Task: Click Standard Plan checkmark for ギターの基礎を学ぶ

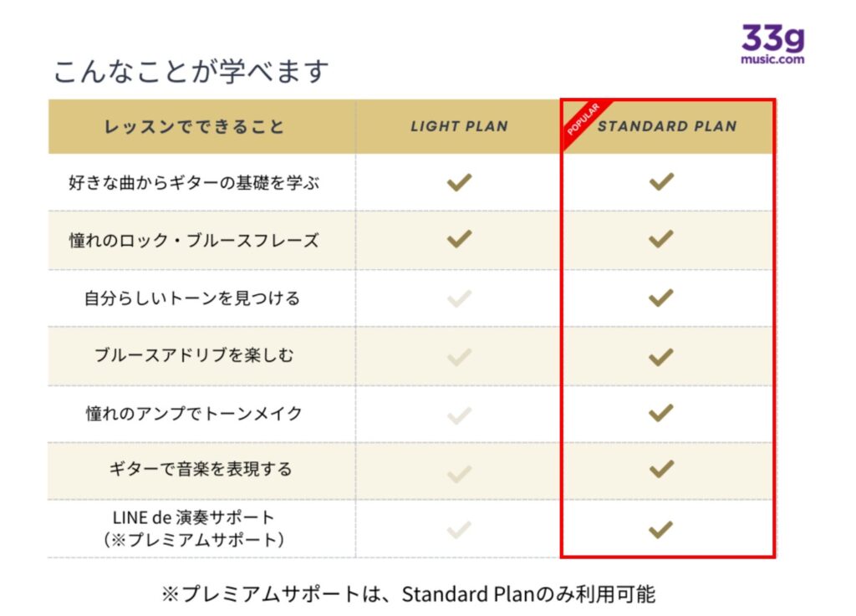Action: pyautogui.click(x=661, y=181)
